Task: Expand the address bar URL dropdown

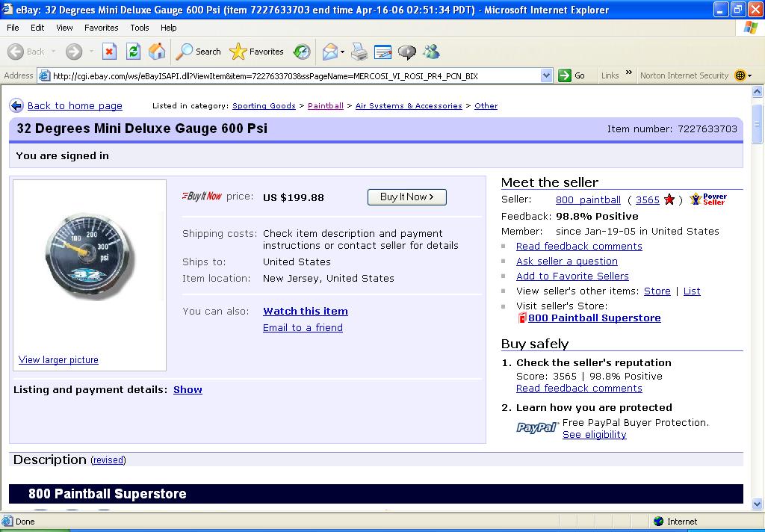Action: pyautogui.click(x=546, y=75)
